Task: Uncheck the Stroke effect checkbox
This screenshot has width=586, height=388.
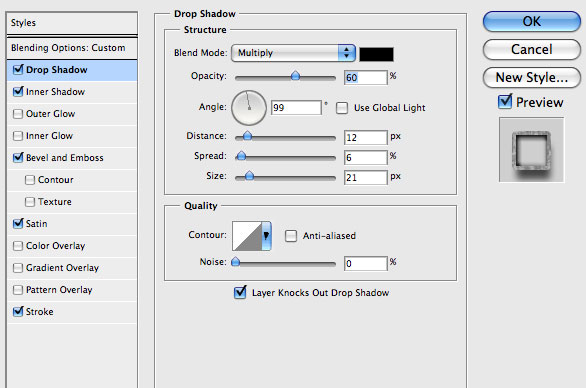Action: [x=18, y=311]
